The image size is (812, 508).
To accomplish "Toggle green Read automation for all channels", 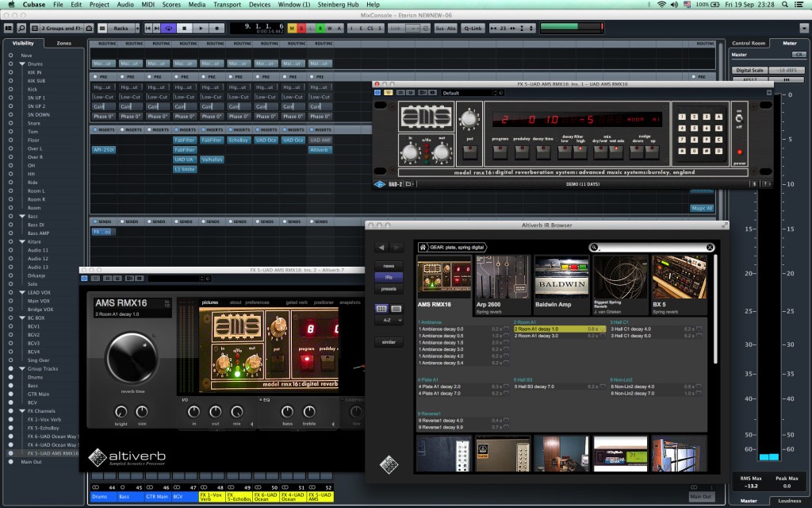I will coord(320,28).
